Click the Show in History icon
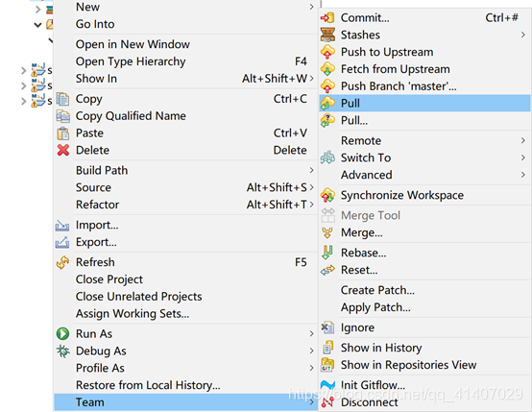This screenshot has height=412, width=532. click(327, 348)
